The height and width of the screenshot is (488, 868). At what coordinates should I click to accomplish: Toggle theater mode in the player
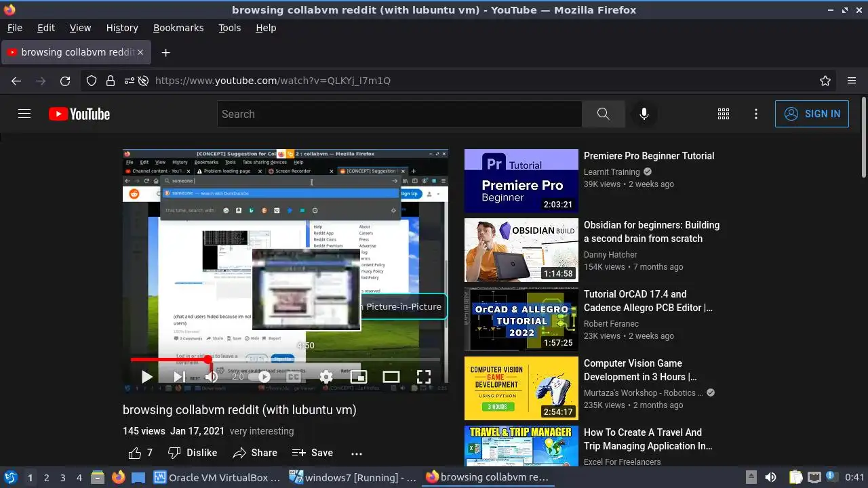coord(391,377)
